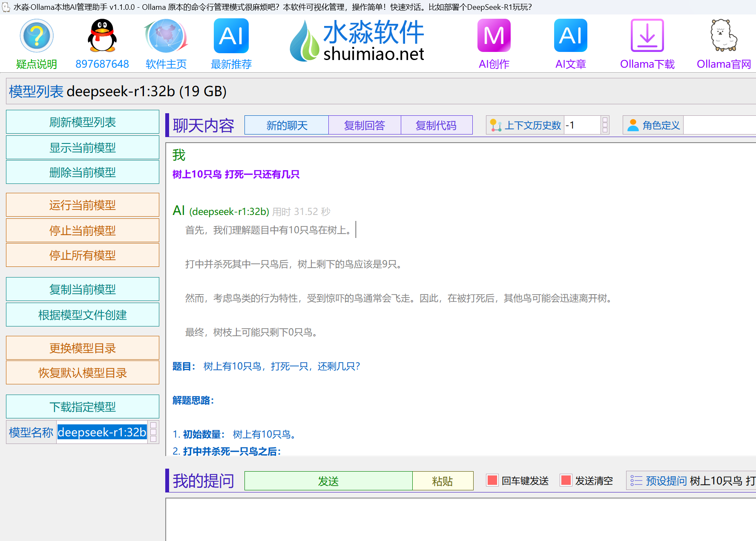Click the line starting 首先，我们理解题目中有10只鸟

point(268,230)
